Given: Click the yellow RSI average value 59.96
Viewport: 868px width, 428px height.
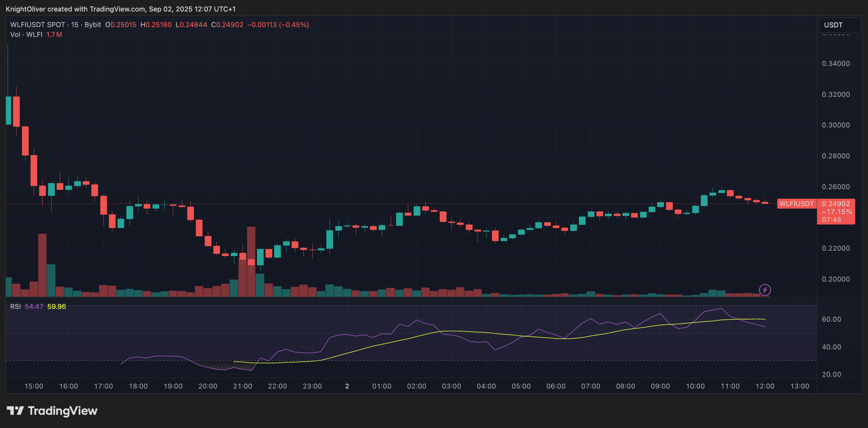Looking at the screenshot, I should tap(56, 307).
